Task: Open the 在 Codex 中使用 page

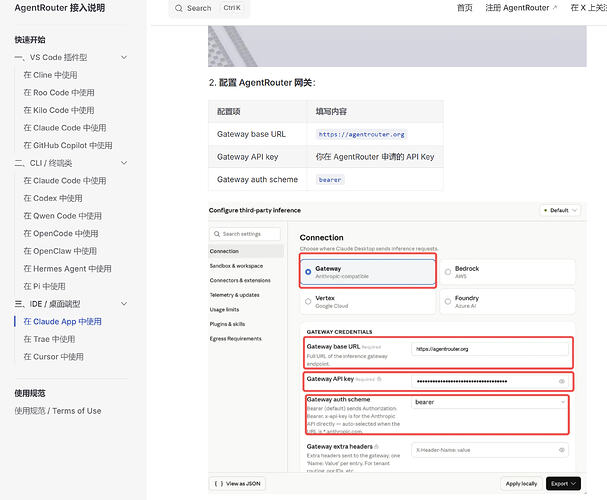Action: pos(53,198)
